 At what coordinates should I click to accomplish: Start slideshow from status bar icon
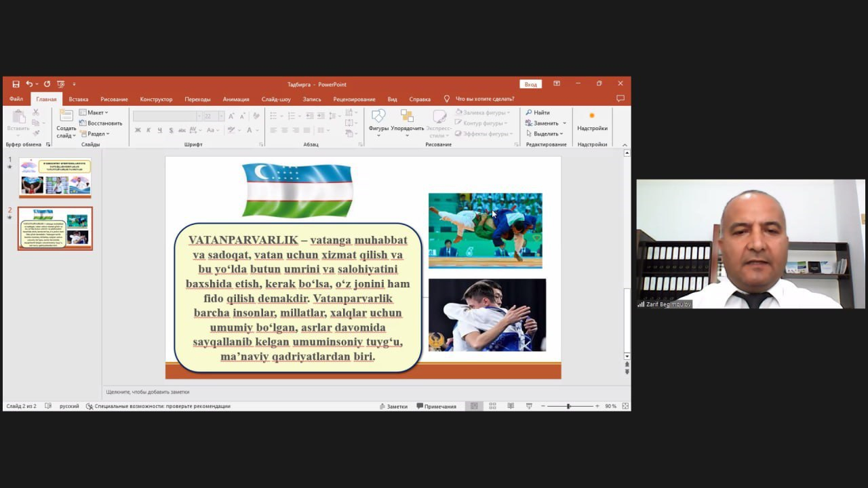pyautogui.click(x=529, y=406)
